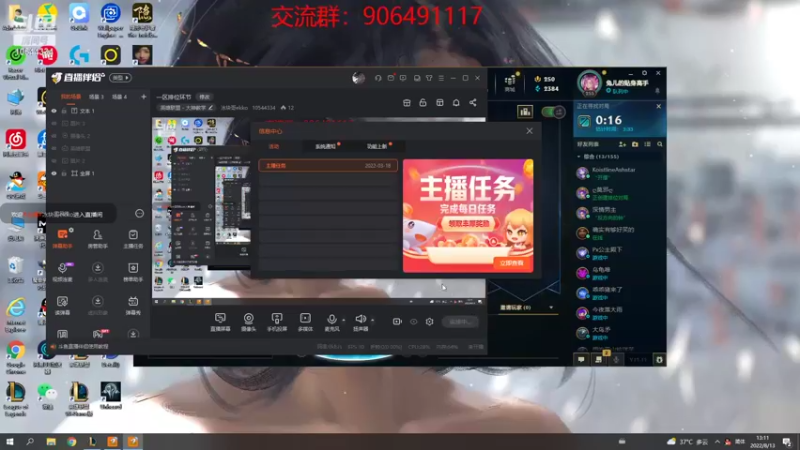Add a 多媒体 multimedia source
This screenshot has height=450, width=800.
[305, 322]
